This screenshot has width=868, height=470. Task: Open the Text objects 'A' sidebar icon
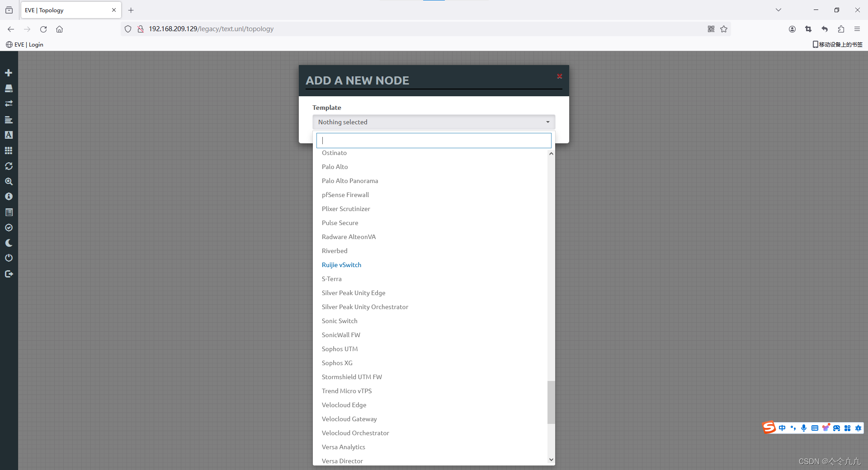pos(9,135)
